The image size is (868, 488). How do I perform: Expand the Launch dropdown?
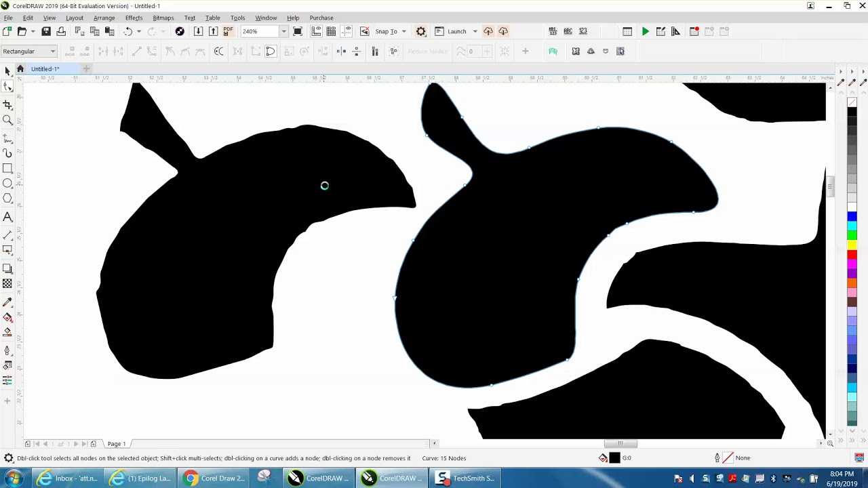475,31
